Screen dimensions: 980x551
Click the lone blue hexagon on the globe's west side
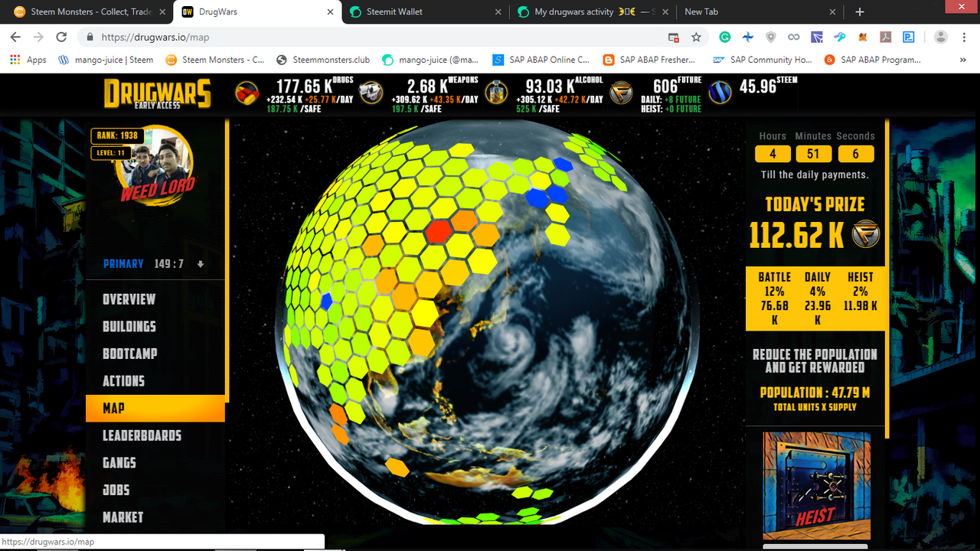click(327, 301)
